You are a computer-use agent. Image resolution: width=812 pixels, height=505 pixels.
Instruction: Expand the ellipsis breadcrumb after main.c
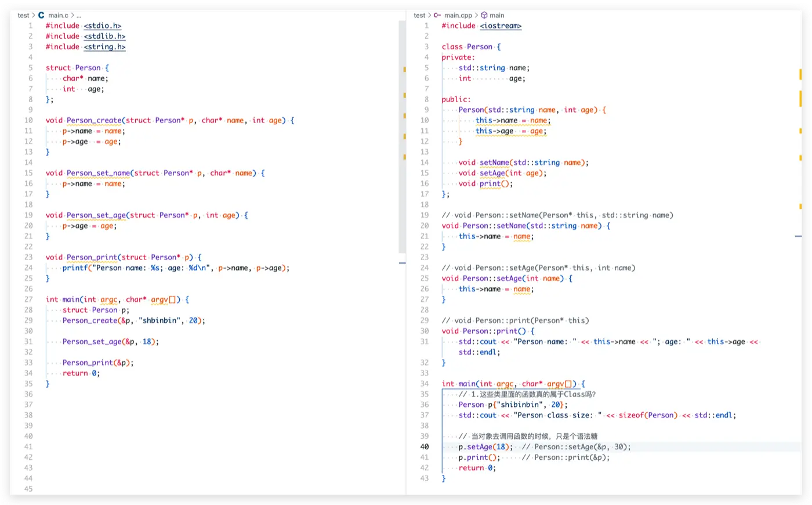[79, 15]
